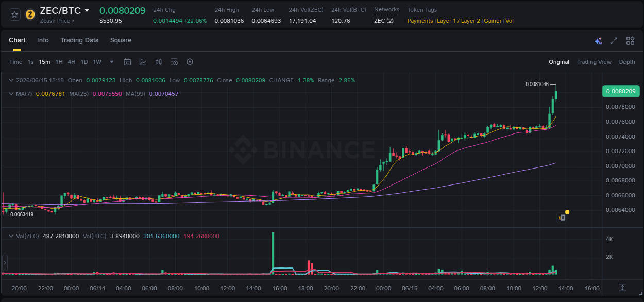Viewport: 644px width, 302px height.
Task: Click the hexagon chart settings icon
Action: click(x=190, y=62)
